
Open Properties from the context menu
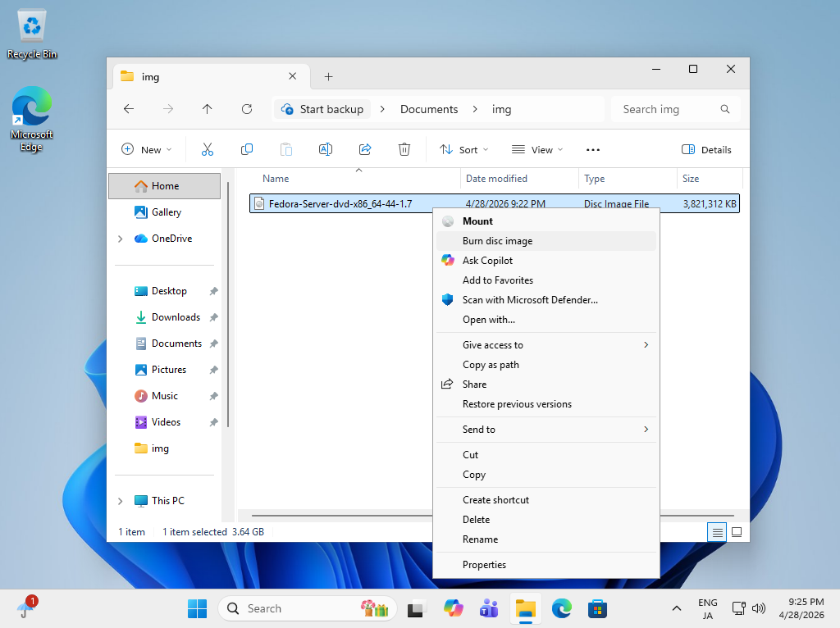point(484,565)
